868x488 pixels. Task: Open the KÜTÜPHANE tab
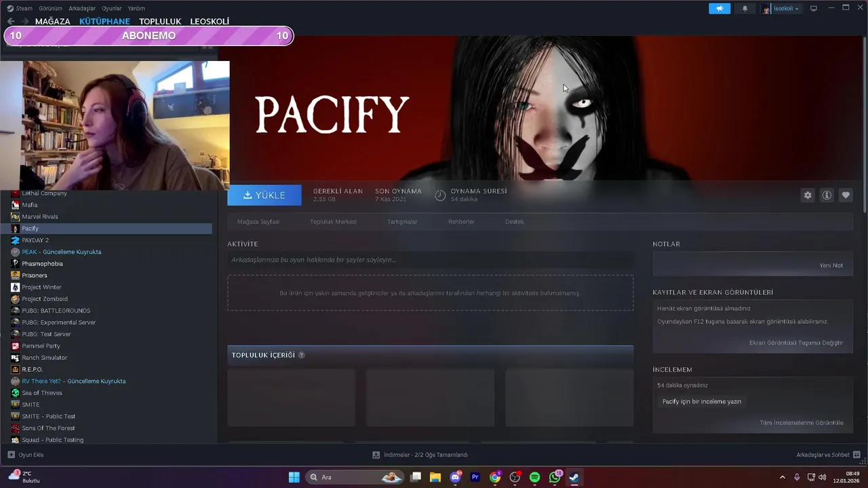(x=104, y=22)
